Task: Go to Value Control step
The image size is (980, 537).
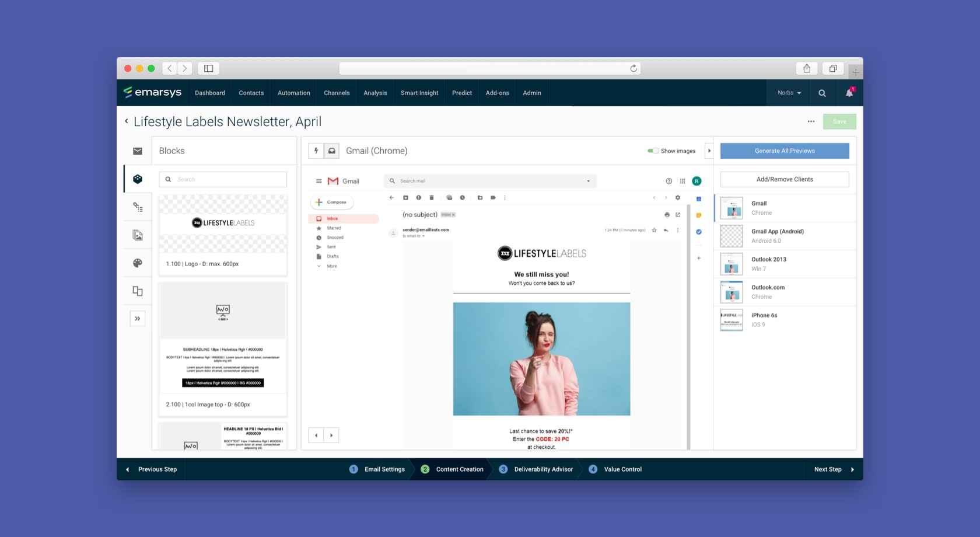Action: coord(615,469)
